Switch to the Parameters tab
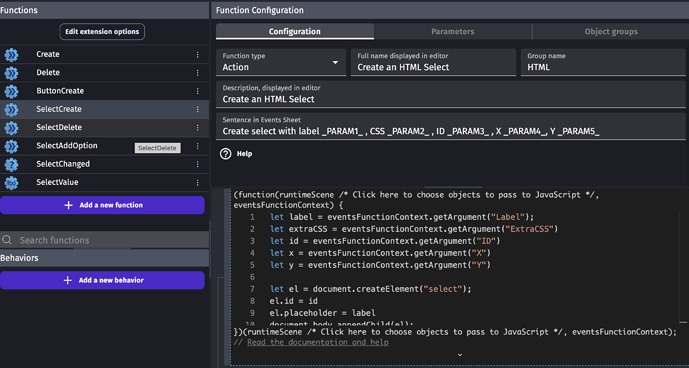Image resolution: width=689 pixels, height=368 pixels. pyautogui.click(x=453, y=32)
